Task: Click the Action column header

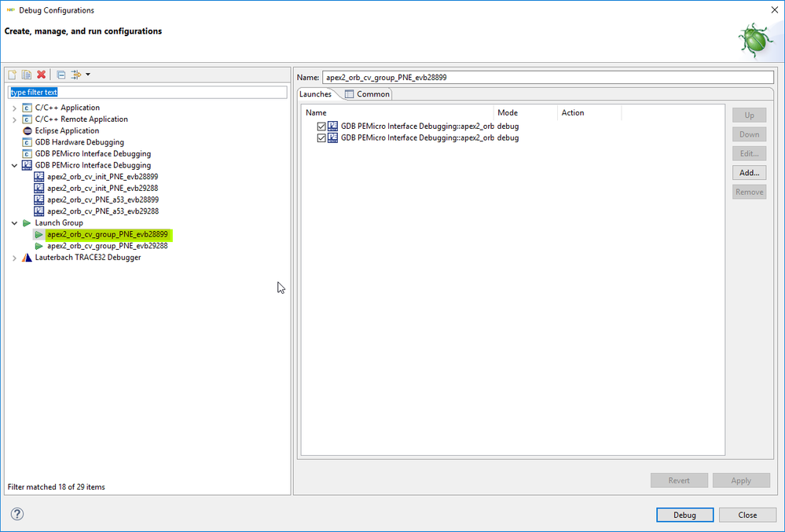Action: [x=589, y=112]
